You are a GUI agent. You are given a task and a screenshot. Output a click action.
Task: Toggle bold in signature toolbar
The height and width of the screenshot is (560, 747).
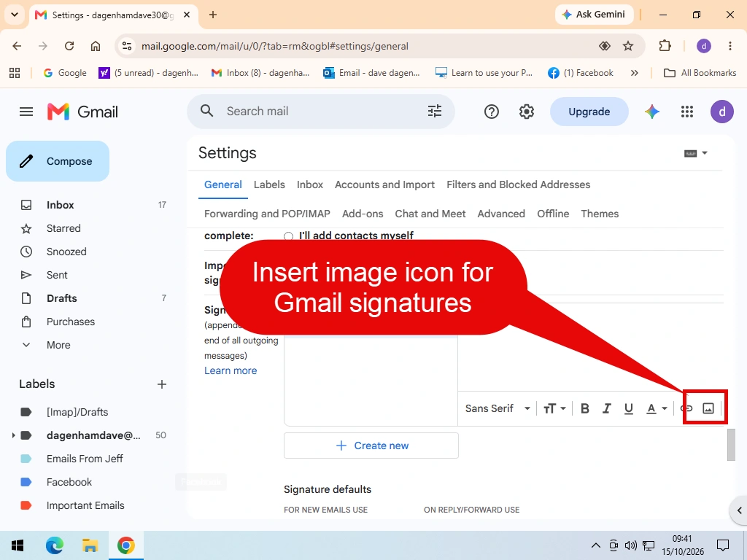(585, 408)
